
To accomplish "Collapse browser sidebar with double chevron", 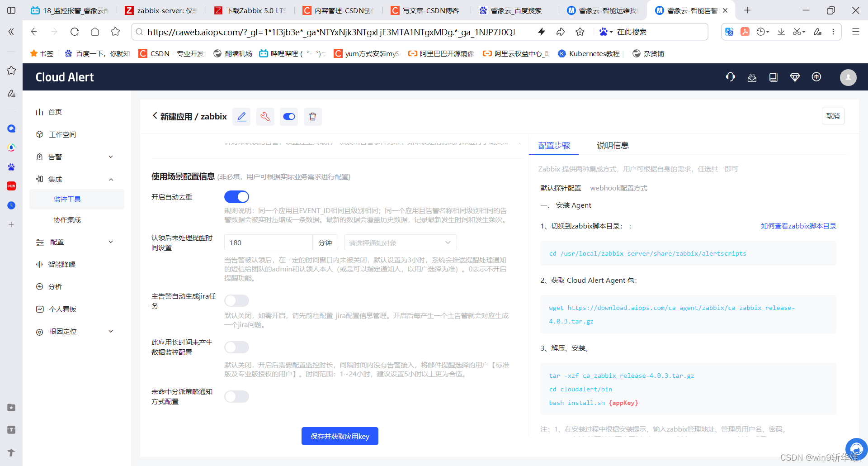I will 11,32.
